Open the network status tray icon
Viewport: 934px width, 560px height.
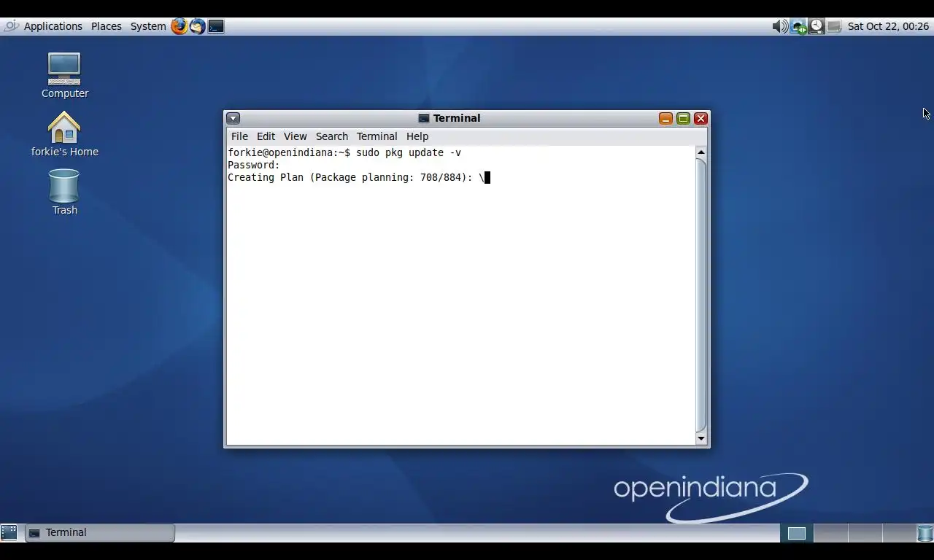(x=799, y=26)
